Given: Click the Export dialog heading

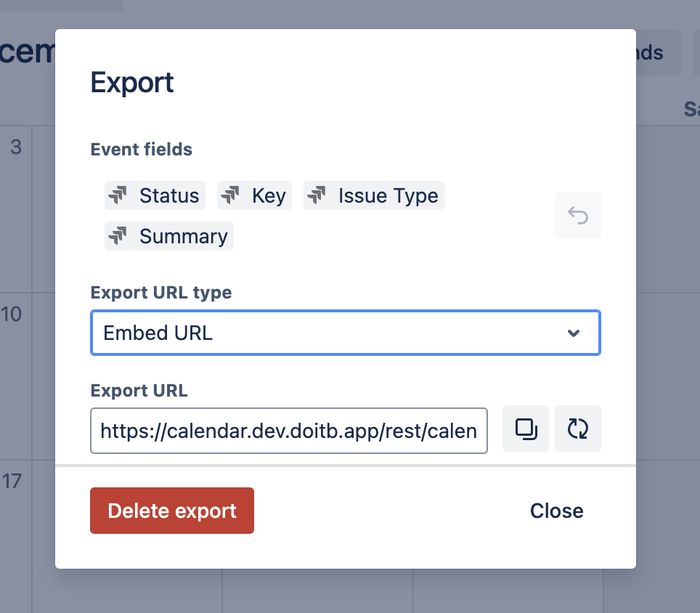Looking at the screenshot, I should tap(131, 83).
